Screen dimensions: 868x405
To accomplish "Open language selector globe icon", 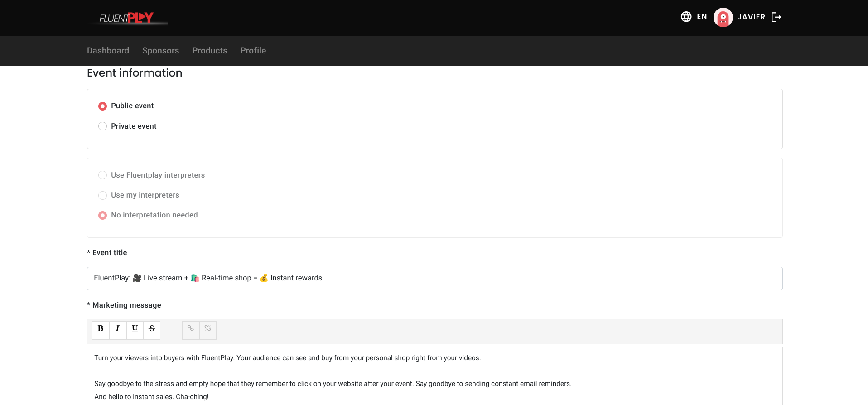I will (x=686, y=17).
